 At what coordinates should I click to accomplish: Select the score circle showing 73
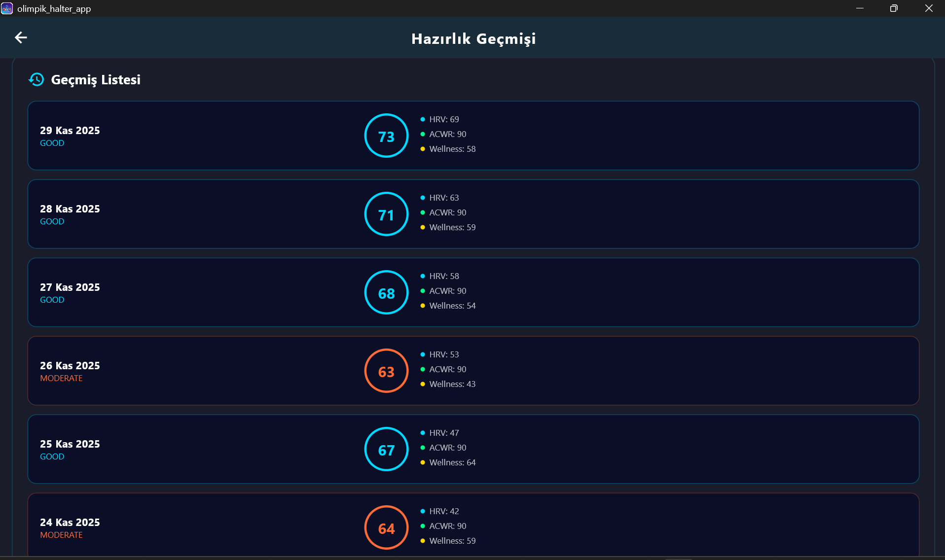point(386,136)
